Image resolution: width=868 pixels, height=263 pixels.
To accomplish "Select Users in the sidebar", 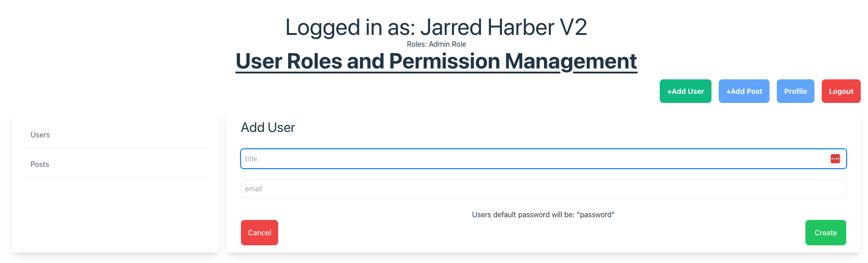I will point(40,135).
